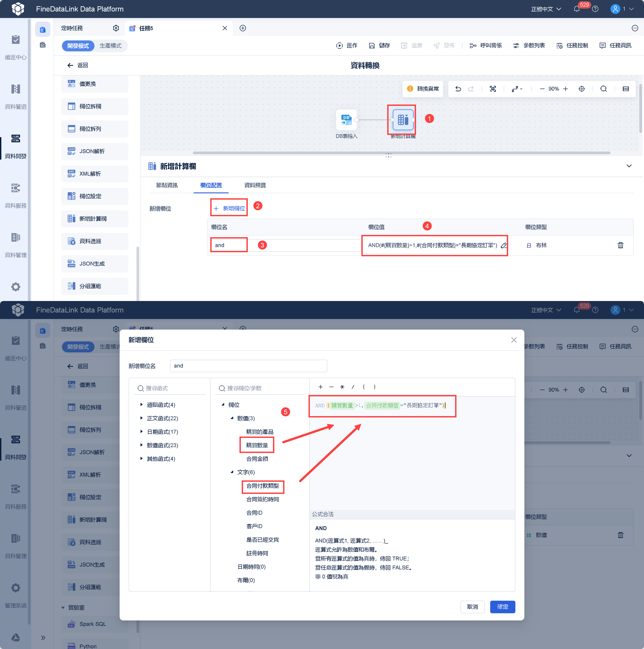Open the notification bell
This screenshot has width=644, height=649.
point(577,9)
